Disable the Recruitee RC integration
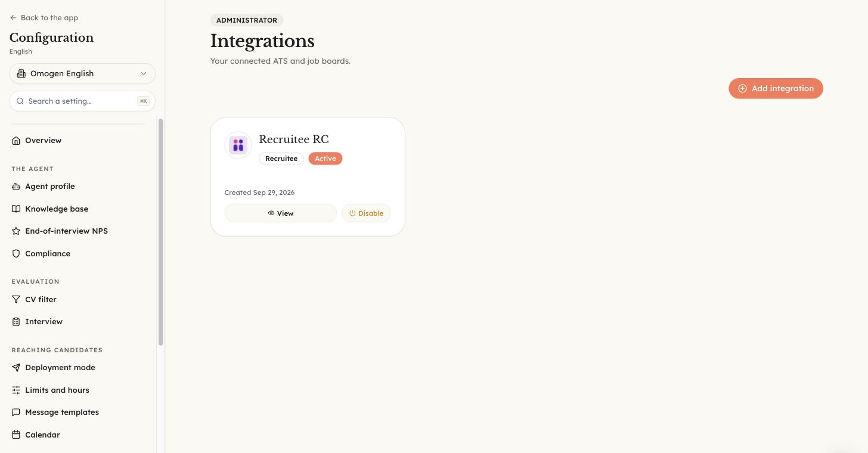 point(366,213)
